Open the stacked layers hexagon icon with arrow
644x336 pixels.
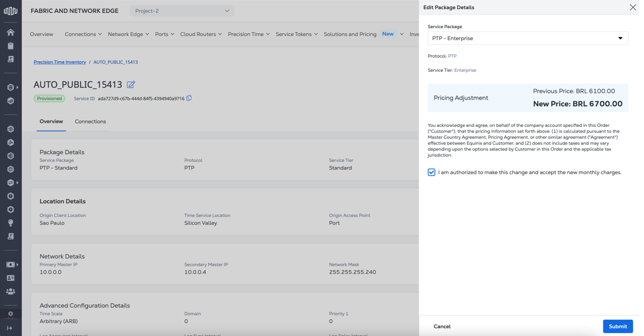pos(10,88)
